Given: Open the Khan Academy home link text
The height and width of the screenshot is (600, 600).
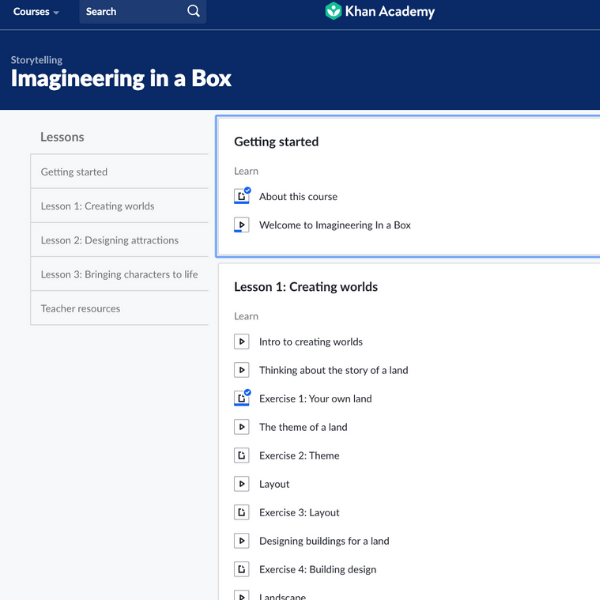Looking at the screenshot, I should click(x=390, y=11).
